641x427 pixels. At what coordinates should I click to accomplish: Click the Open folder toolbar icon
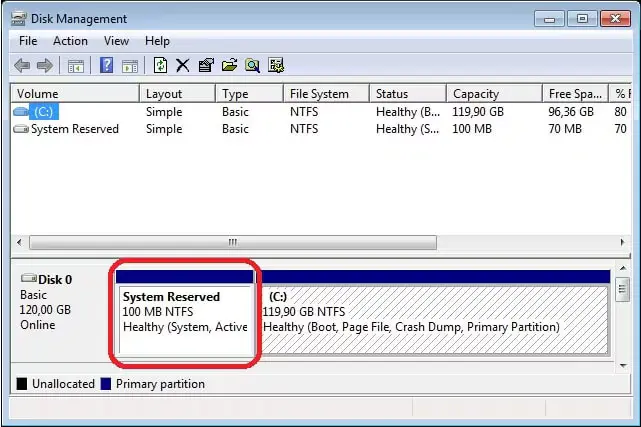tap(229, 65)
